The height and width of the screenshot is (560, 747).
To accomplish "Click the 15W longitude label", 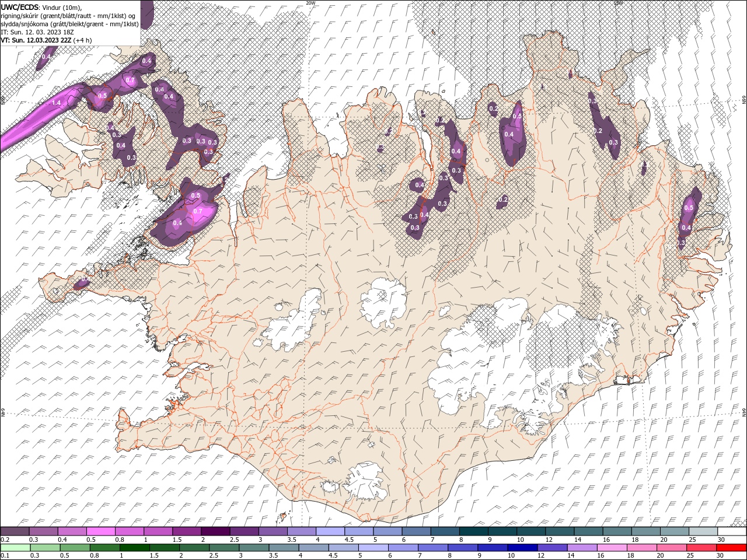I will pyautogui.click(x=618, y=3).
